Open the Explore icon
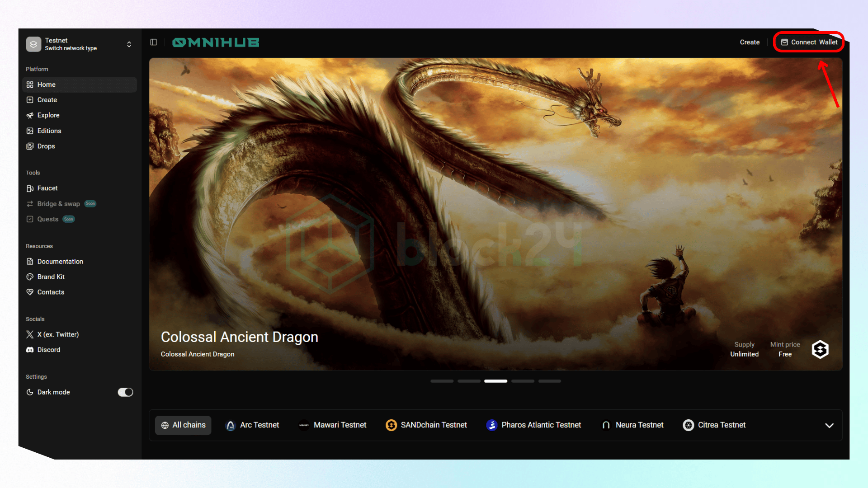The image size is (868, 488). pyautogui.click(x=30, y=115)
